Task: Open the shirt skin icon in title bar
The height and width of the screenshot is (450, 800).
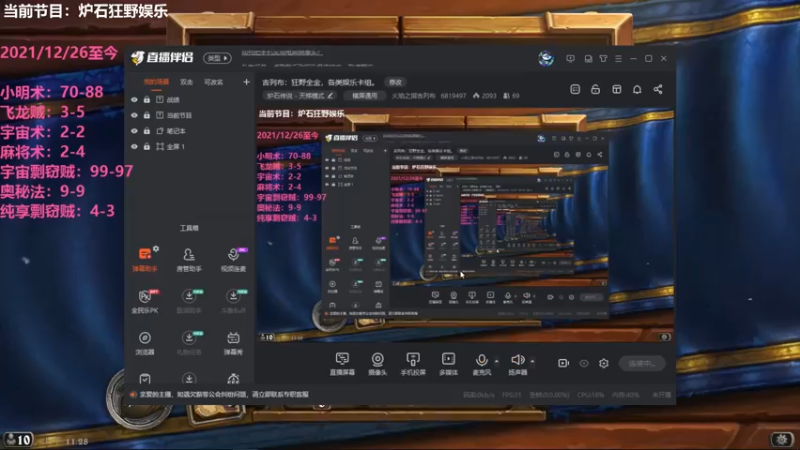Action: tap(604, 59)
